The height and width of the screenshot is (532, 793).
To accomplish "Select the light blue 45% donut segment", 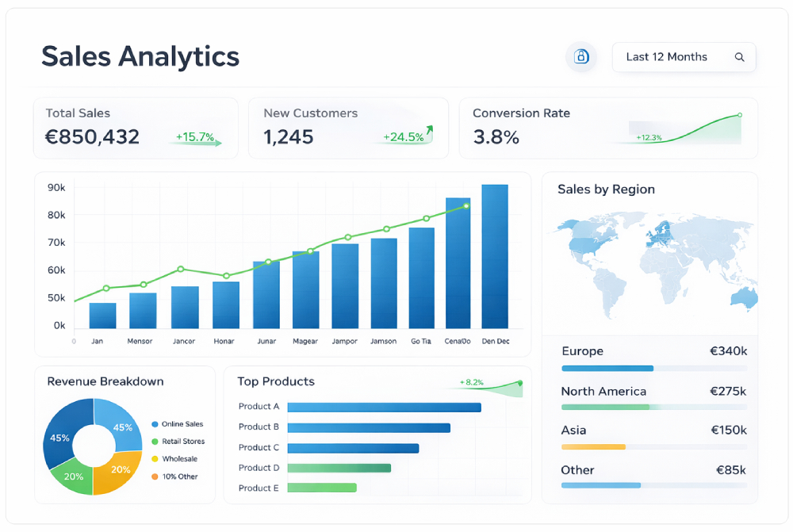I will click(122, 425).
